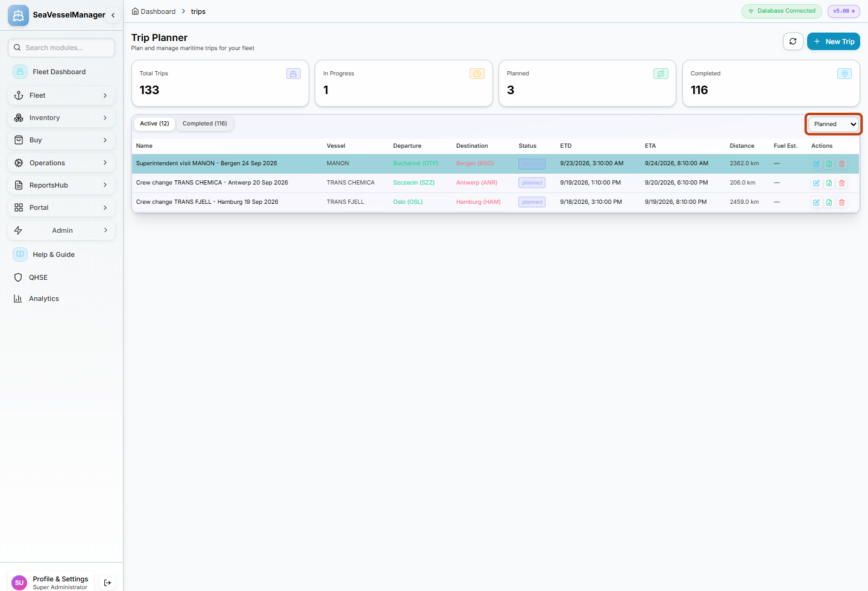Click the Antwerp (ANR) destination cell
The width and height of the screenshot is (868, 591).
tap(477, 183)
